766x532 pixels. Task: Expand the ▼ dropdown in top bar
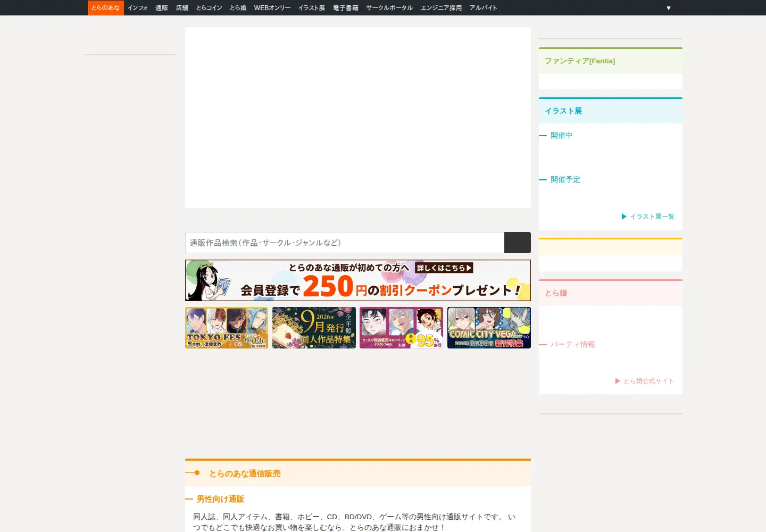pyautogui.click(x=669, y=8)
